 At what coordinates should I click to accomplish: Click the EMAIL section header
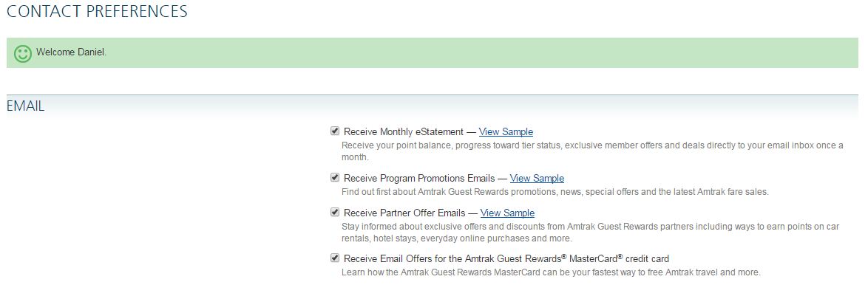click(26, 106)
